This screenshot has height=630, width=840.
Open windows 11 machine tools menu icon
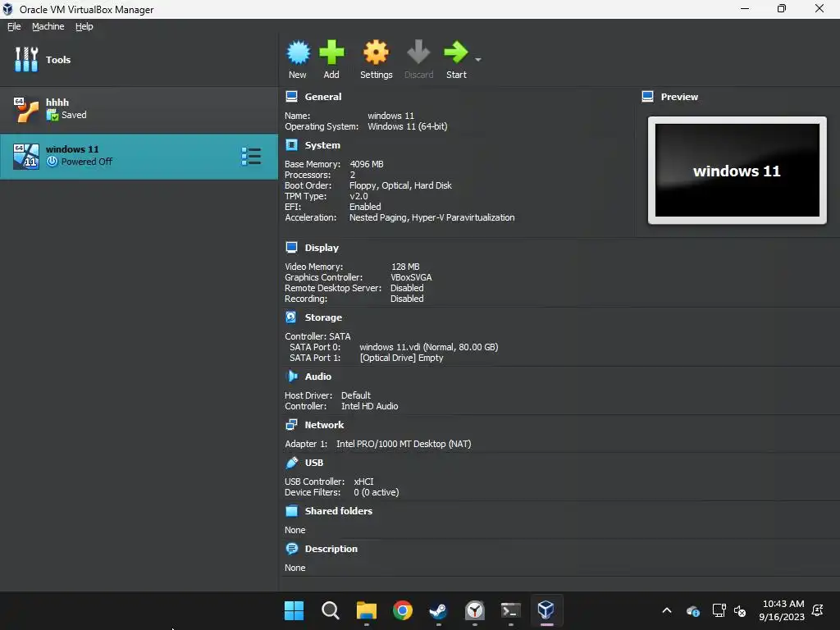click(251, 157)
